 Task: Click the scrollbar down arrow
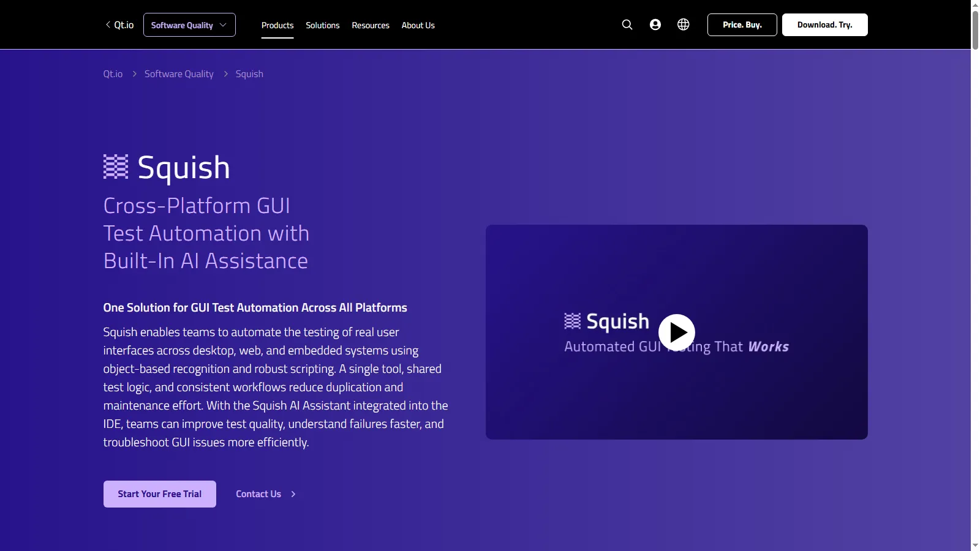(x=975, y=545)
